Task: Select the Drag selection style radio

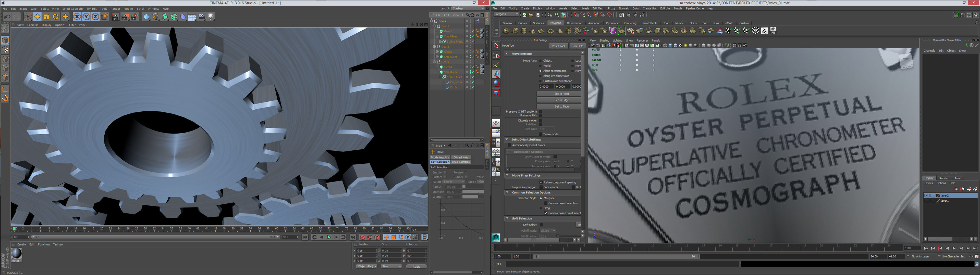Action: click(x=541, y=208)
